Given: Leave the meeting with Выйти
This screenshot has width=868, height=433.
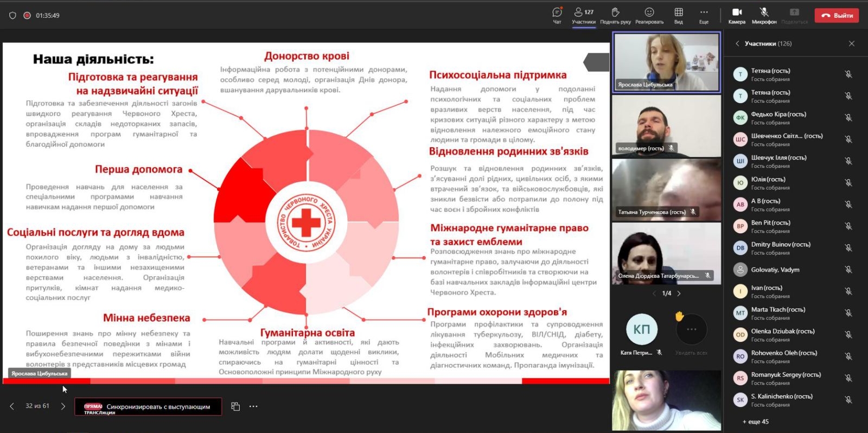Looking at the screenshot, I should pos(837,15).
